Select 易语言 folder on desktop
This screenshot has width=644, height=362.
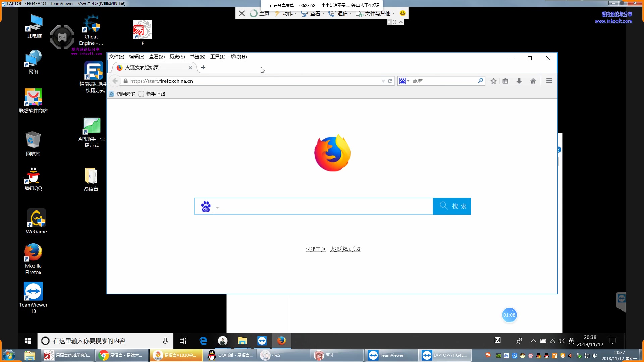[x=91, y=179]
